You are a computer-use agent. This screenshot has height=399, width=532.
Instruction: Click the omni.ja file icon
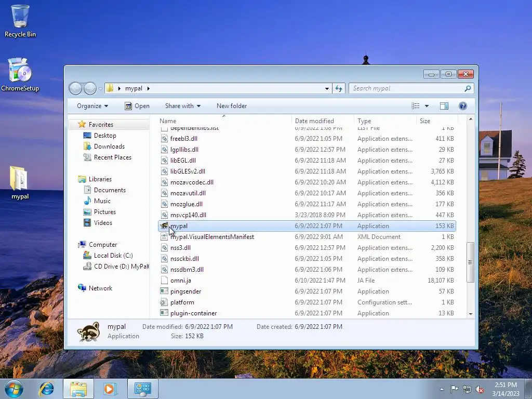164,280
